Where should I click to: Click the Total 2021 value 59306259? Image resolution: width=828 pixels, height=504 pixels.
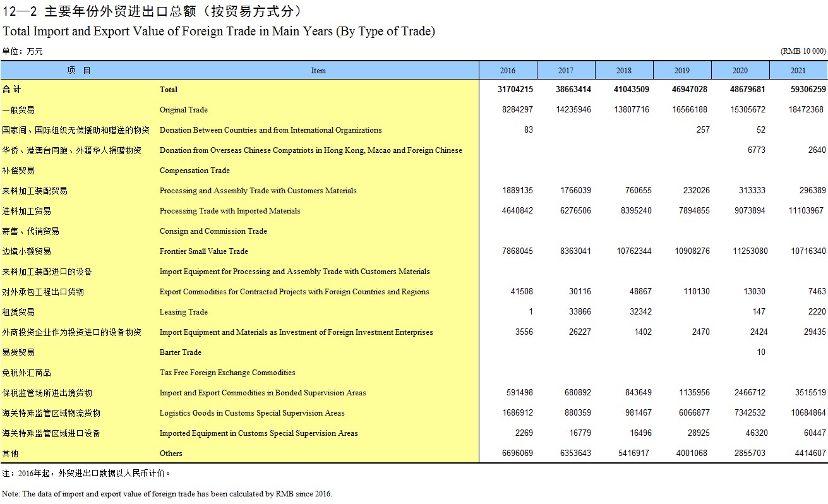pos(808,90)
